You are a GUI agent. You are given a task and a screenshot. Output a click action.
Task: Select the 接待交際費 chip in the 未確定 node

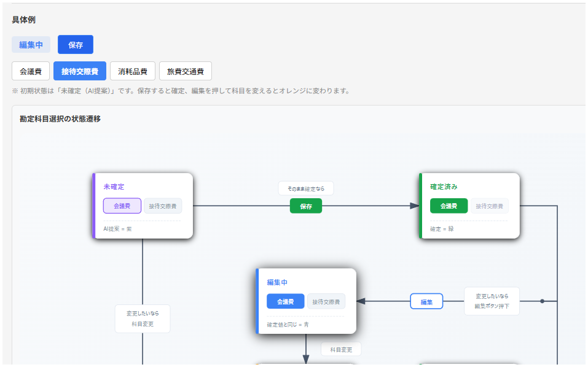pos(162,206)
